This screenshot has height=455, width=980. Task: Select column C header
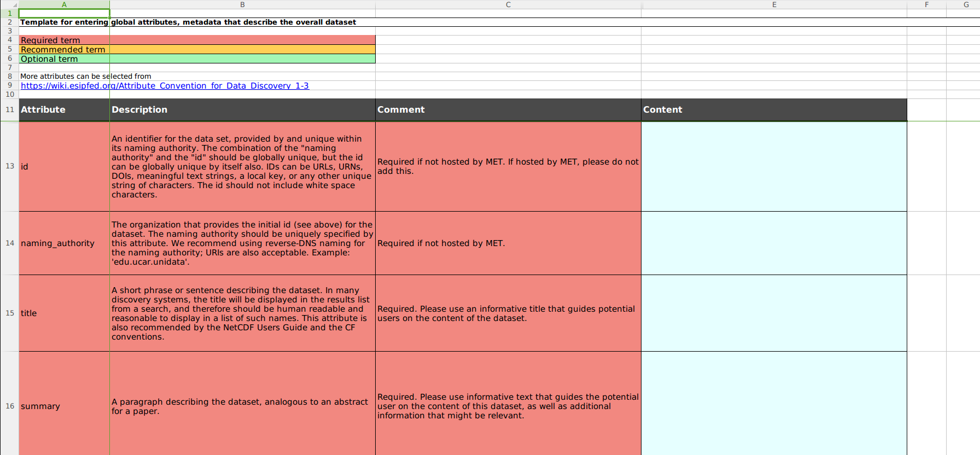pyautogui.click(x=508, y=4)
